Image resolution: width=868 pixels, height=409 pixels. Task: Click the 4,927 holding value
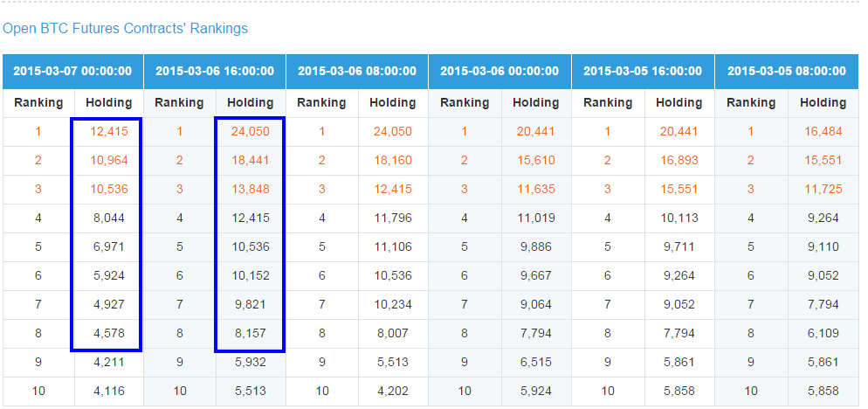[x=109, y=304]
